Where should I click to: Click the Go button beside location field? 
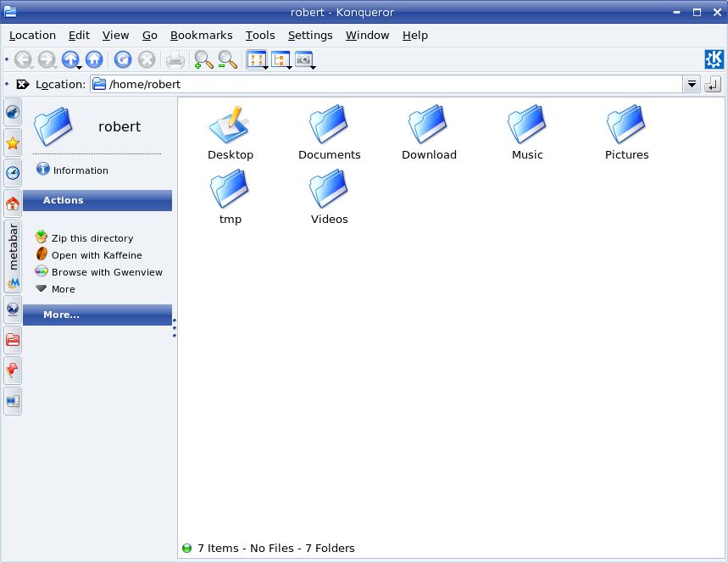[x=713, y=85]
